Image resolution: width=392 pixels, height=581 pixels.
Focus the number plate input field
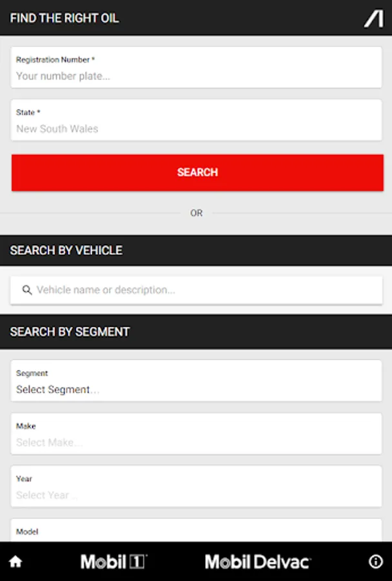pos(197,76)
